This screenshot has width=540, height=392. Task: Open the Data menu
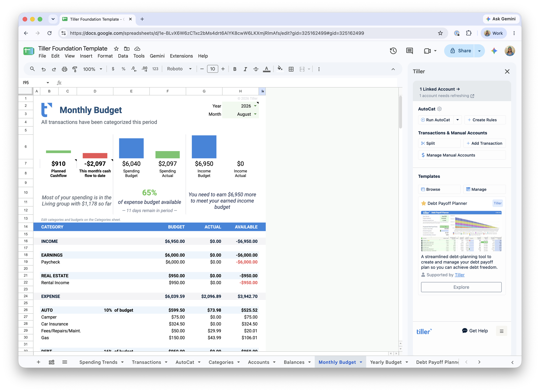pos(123,56)
